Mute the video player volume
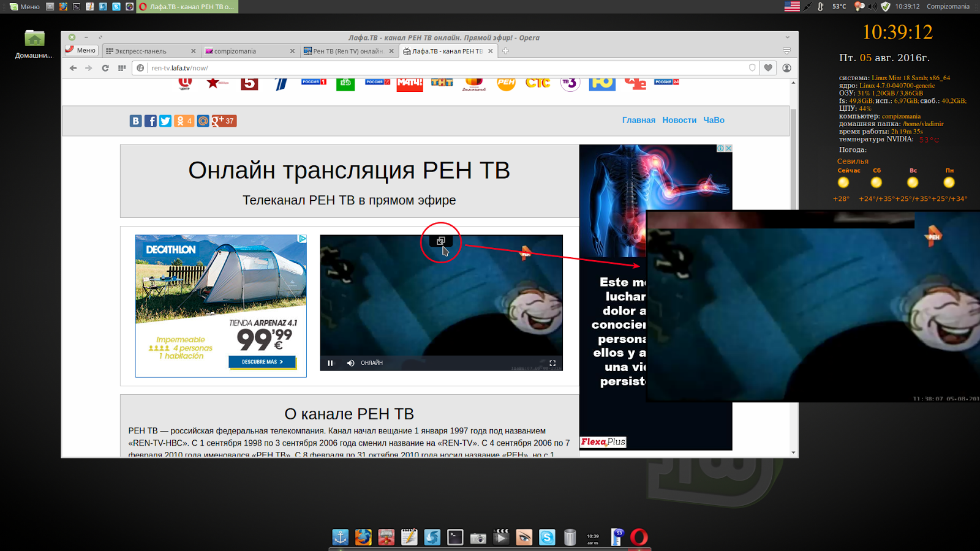This screenshot has height=551, width=980. click(x=350, y=363)
